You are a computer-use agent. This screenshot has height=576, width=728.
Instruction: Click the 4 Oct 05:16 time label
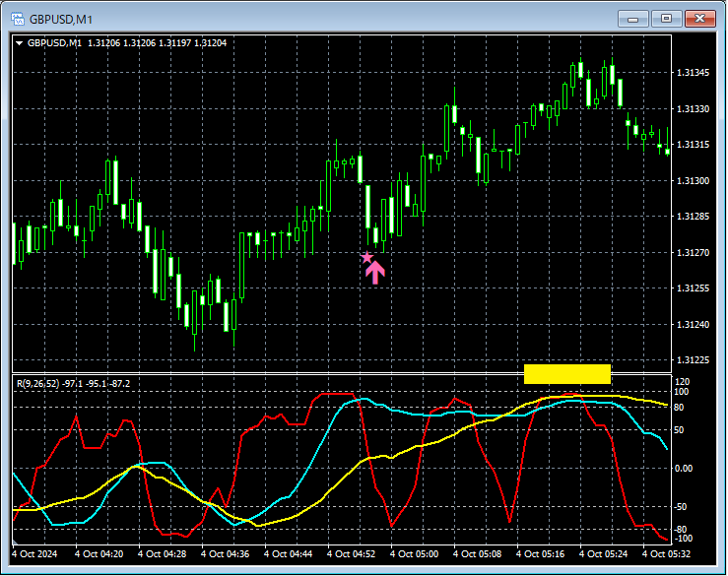click(x=541, y=554)
